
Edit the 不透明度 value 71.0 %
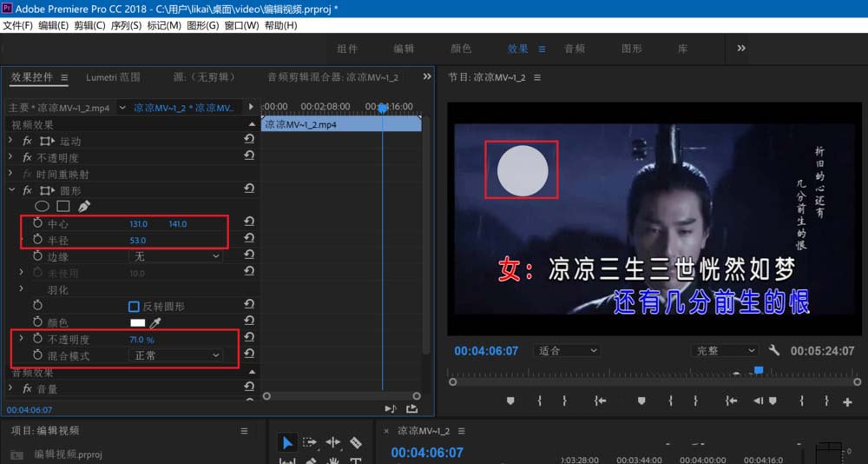141,340
